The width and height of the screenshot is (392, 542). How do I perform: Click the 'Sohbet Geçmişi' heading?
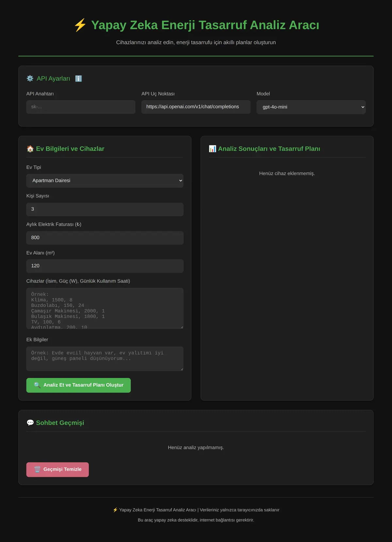(x=60, y=423)
